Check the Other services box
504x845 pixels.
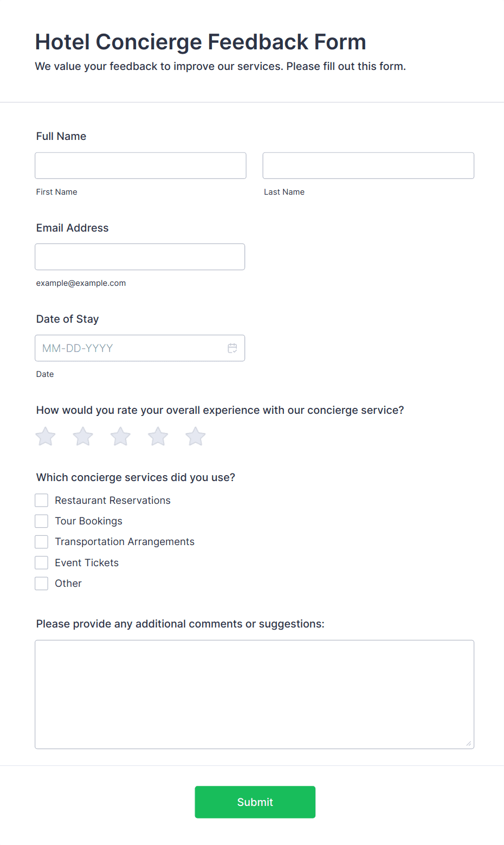click(42, 584)
